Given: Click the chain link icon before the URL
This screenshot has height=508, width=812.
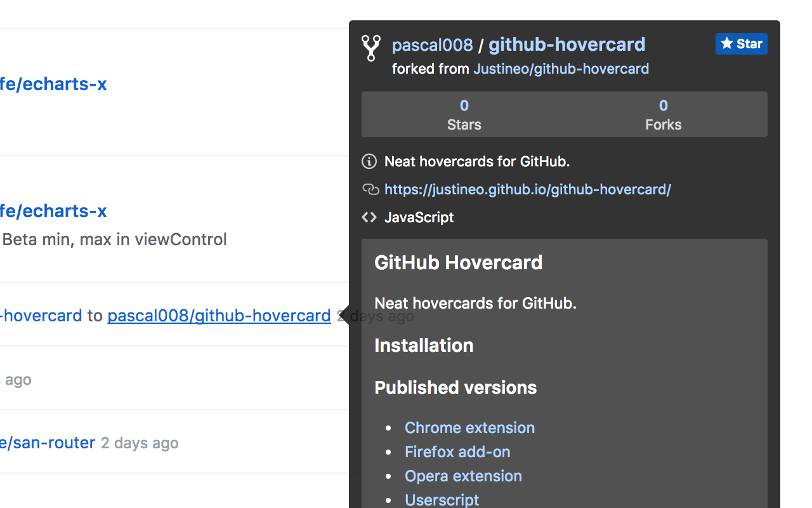Looking at the screenshot, I should pyautogui.click(x=370, y=189).
